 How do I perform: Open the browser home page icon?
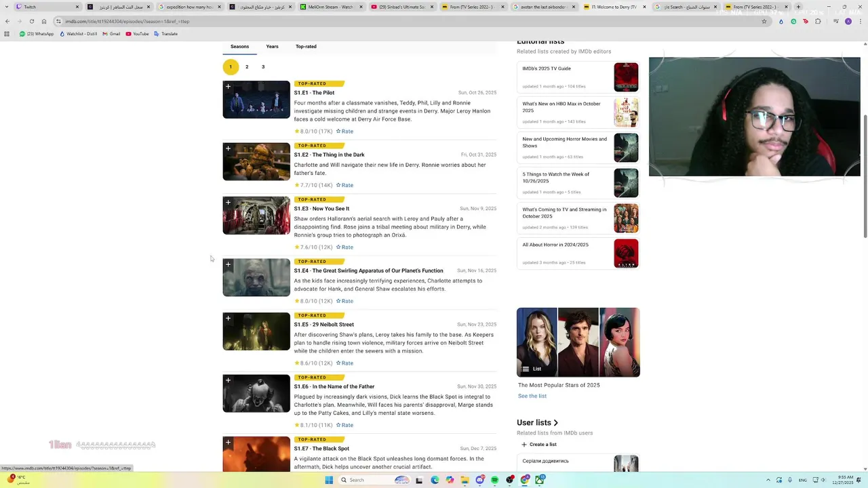coord(44,21)
